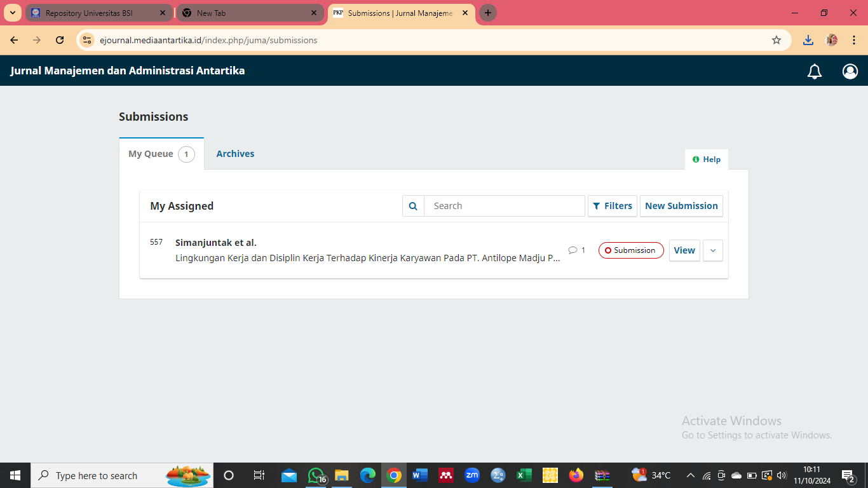Open File Explorer from taskbar
Screen dimensions: 868x488
(x=342, y=475)
